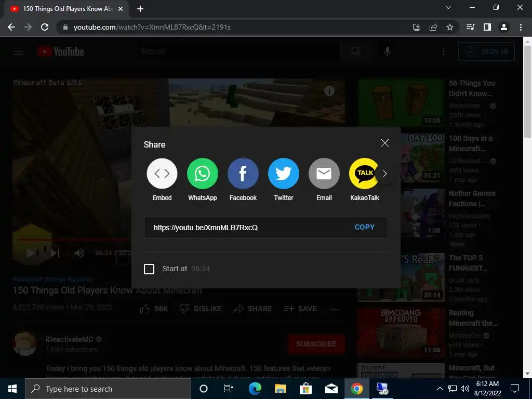The image size is (532, 399).
Task: Search with voice microphone icon
Action: 388,51
